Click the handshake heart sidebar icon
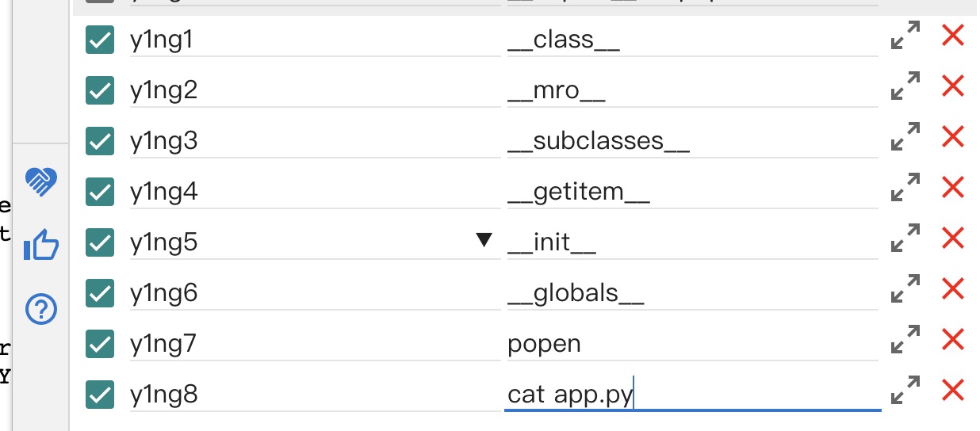 [x=41, y=181]
